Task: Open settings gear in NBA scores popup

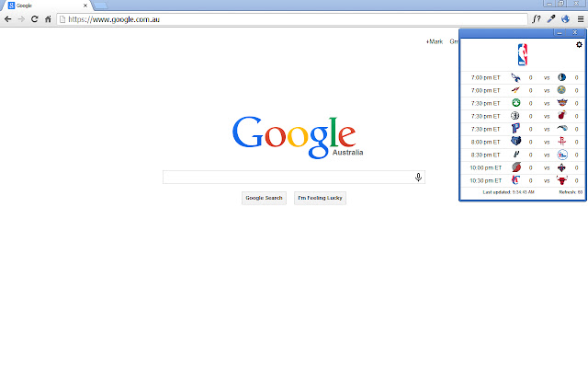Action: pyautogui.click(x=579, y=45)
